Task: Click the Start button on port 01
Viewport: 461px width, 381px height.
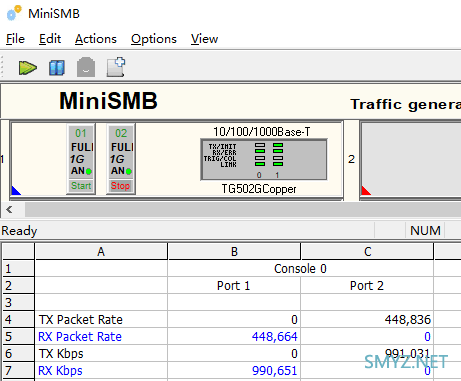Action: point(81,186)
